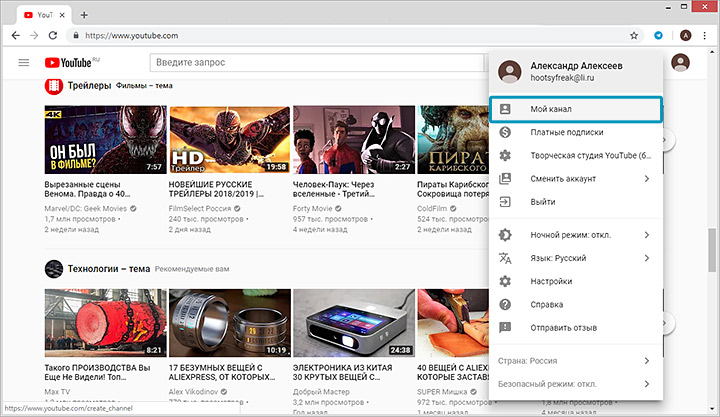Click the Добрый Мастер channel name
720x417 pixels.
coord(321,392)
